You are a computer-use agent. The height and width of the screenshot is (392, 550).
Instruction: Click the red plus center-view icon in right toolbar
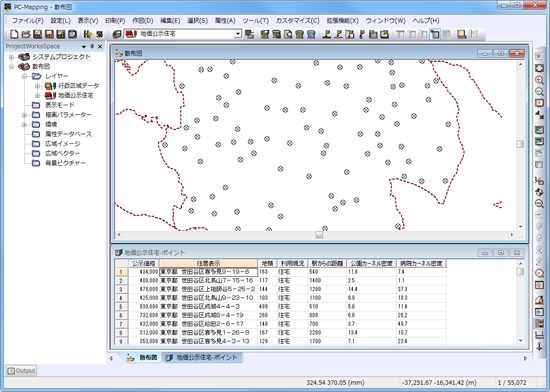539,103
